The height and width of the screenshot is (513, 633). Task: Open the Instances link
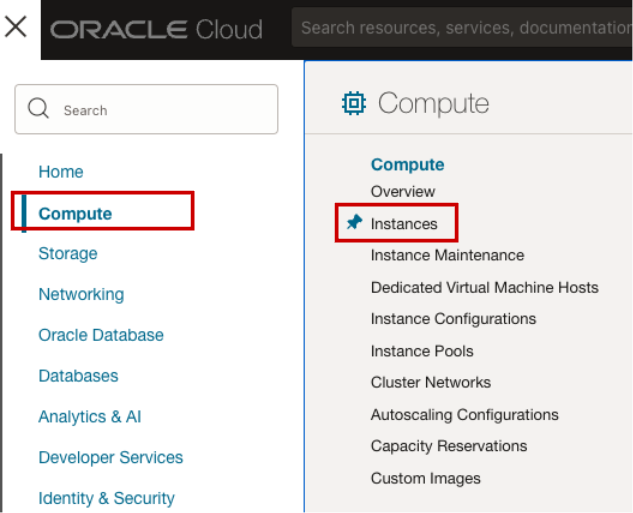(404, 224)
